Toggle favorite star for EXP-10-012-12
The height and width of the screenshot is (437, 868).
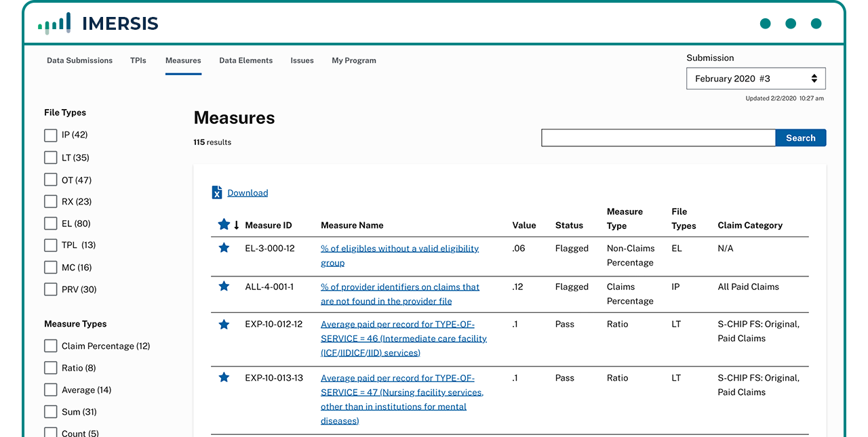click(224, 325)
